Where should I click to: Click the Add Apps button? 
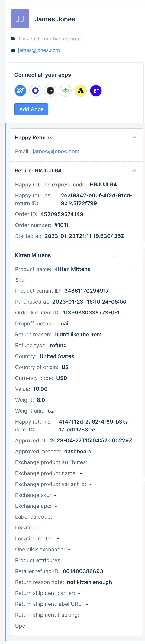(31, 109)
